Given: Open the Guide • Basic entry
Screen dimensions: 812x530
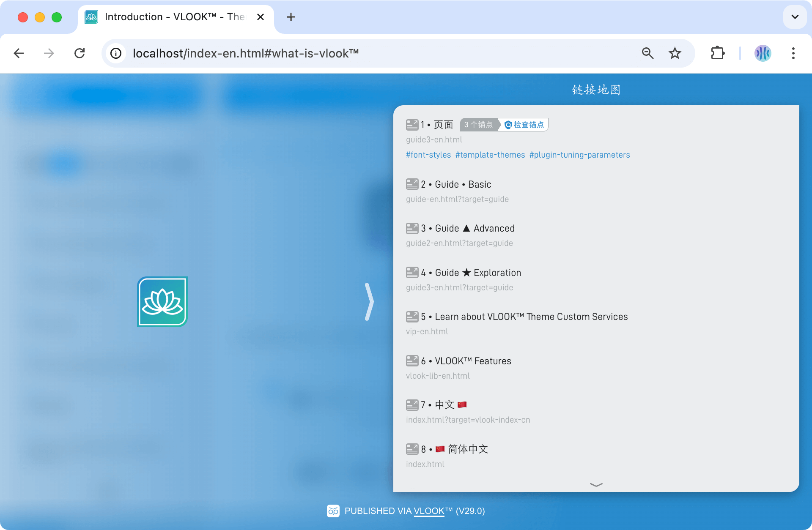Looking at the screenshot, I should (x=456, y=184).
